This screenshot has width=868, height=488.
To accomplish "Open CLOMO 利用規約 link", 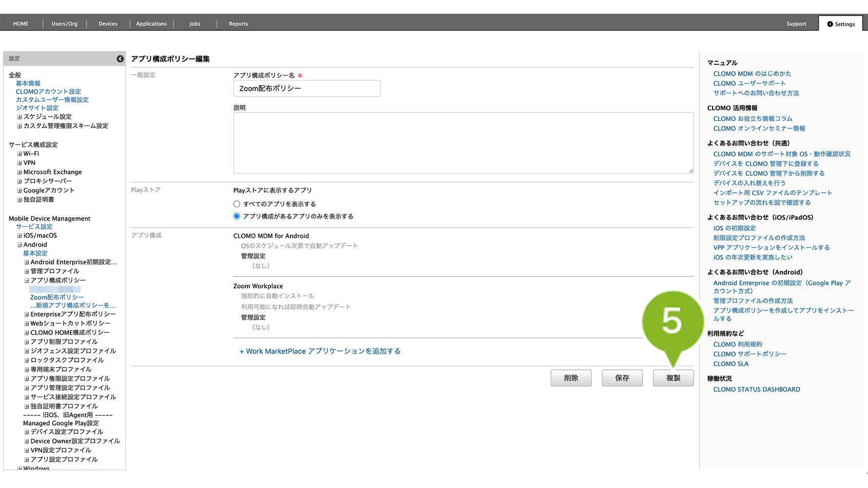I will point(738,344).
